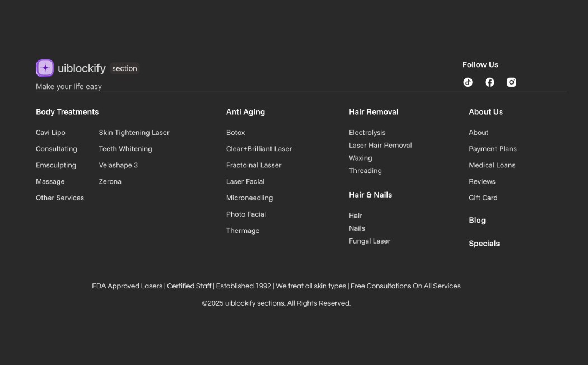588x365 pixels.
Task: Select the Hair & Nails section heading
Action: point(370,195)
